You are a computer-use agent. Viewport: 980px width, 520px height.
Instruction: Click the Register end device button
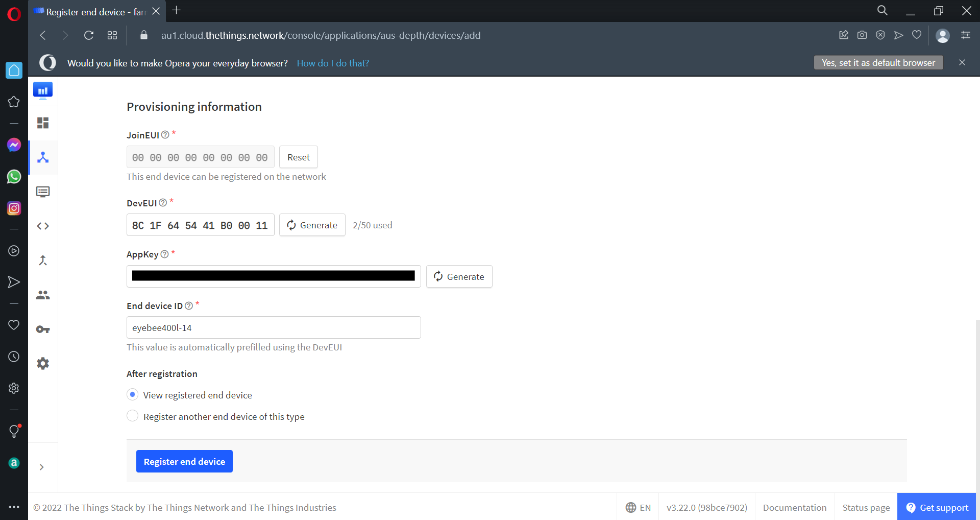pyautogui.click(x=184, y=461)
